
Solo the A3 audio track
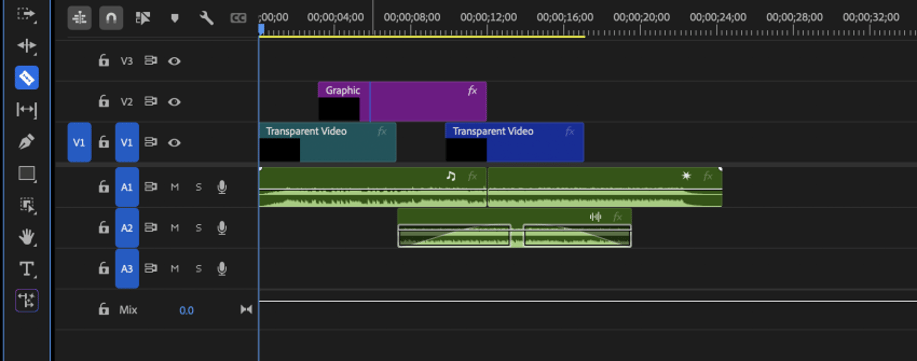point(198,269)
